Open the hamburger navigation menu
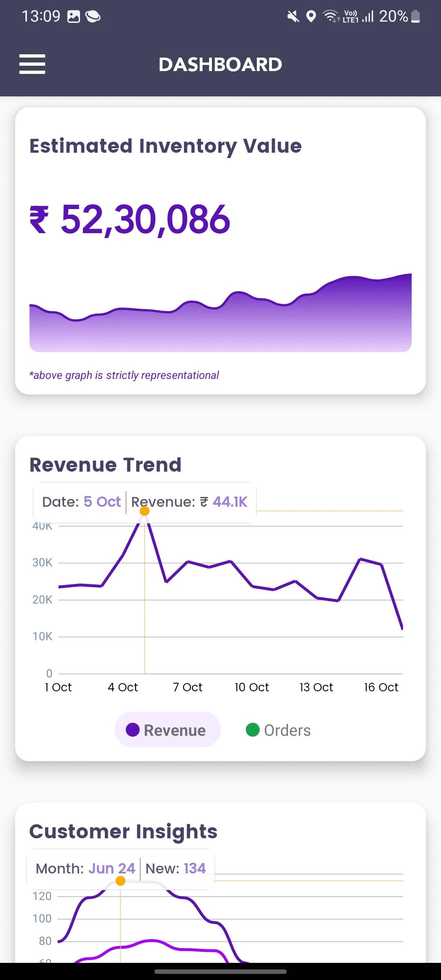This screenshot has width=441, height=980. pos(32,64)
